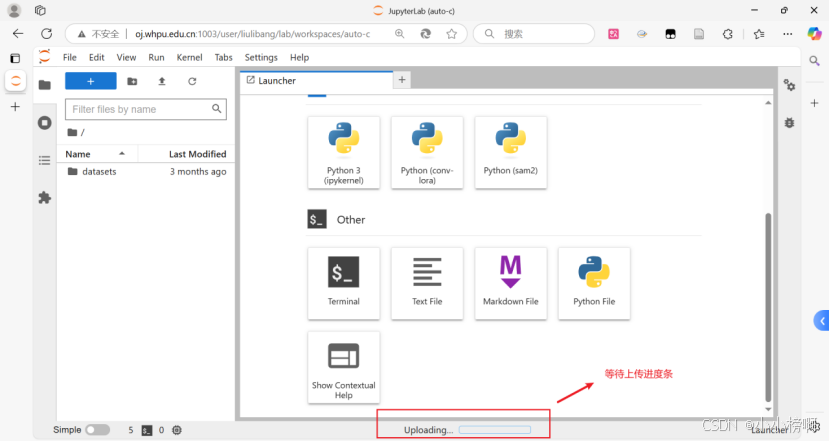Select the datasets folder row

[146, 172]
